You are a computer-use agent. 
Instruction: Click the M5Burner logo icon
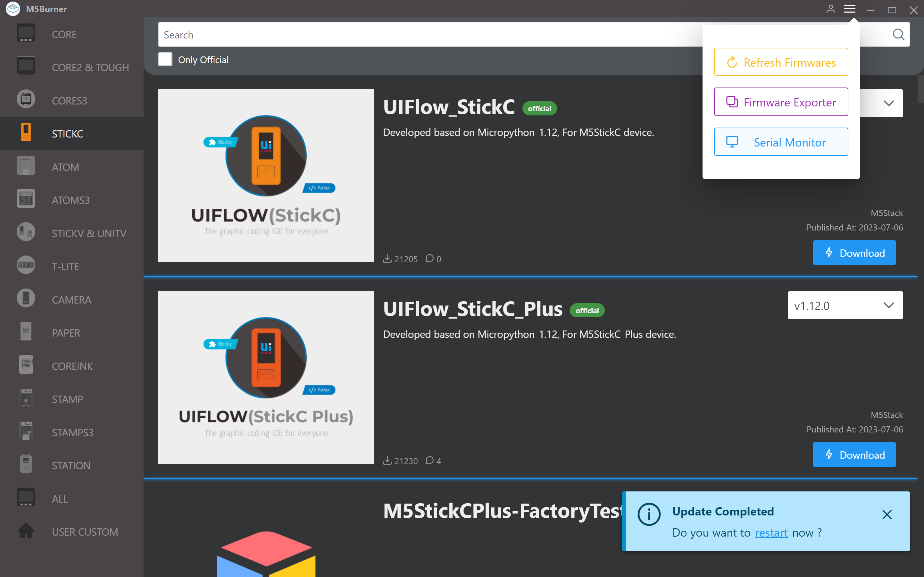(x=12, y=9)
